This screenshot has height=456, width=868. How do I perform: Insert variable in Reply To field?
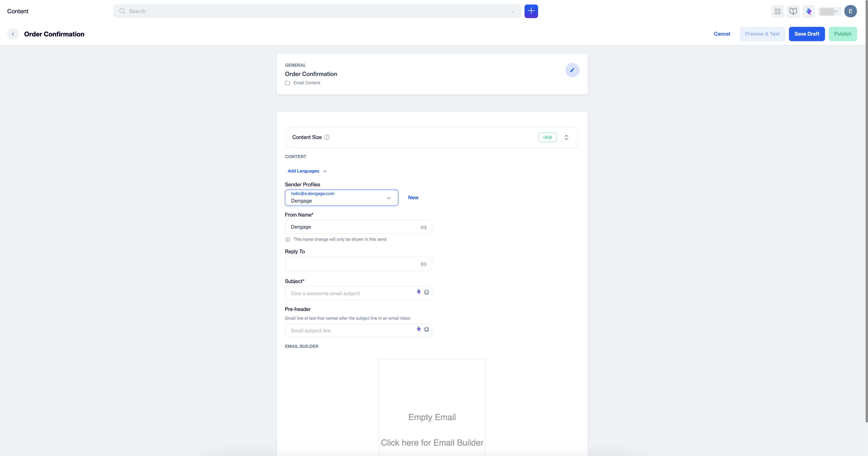424,264
